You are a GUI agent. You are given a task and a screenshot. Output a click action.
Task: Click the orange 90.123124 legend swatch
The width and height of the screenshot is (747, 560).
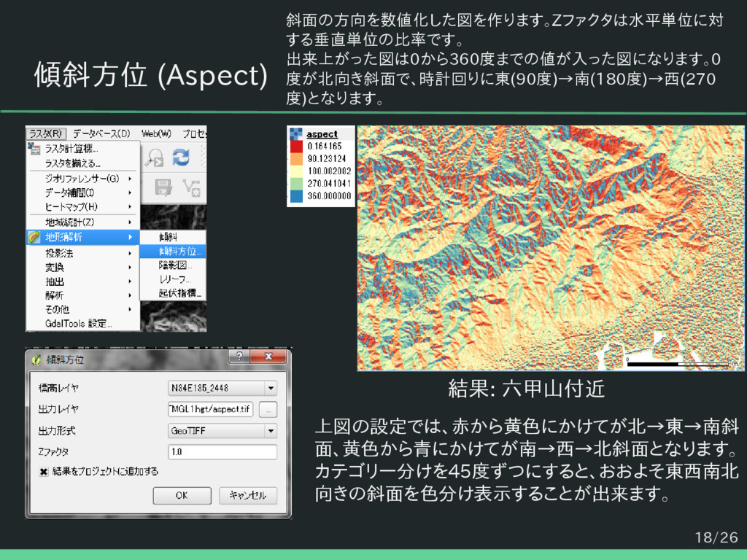[x=296, y=158]
